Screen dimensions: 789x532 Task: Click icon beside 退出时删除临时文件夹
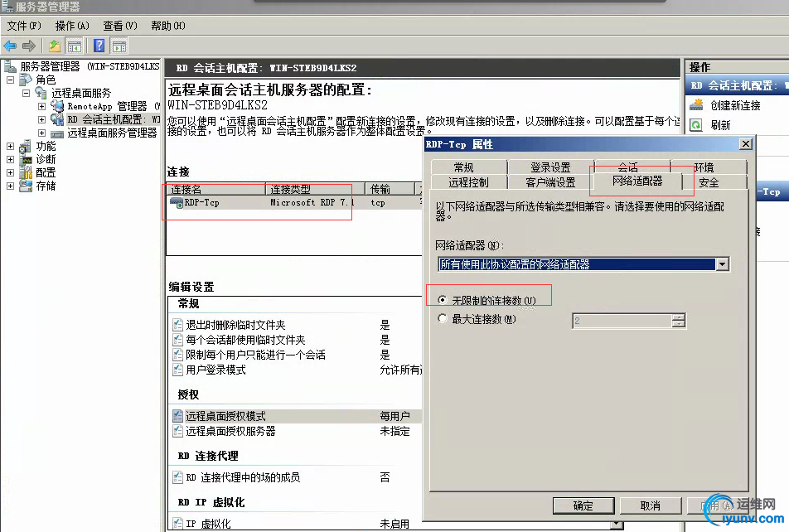(177, 325)
